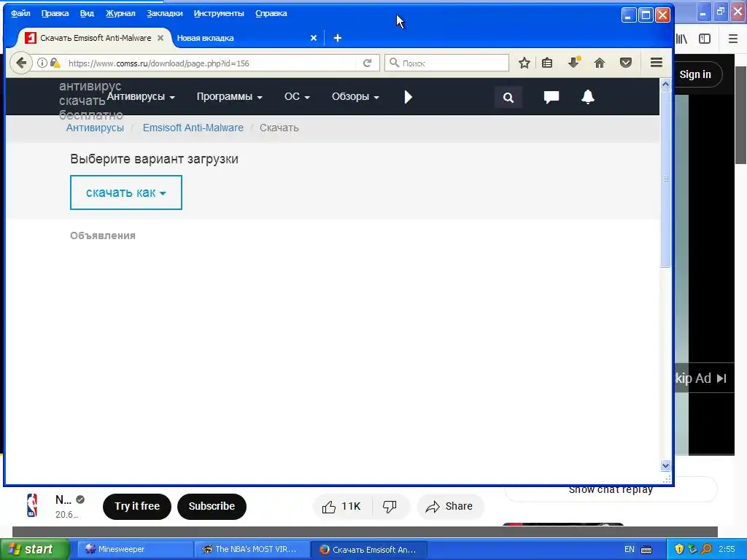The width and height of the screenshot is (747, 560).
Task: Open site search magnifier in comss header
Action: [x=508, y=98]
